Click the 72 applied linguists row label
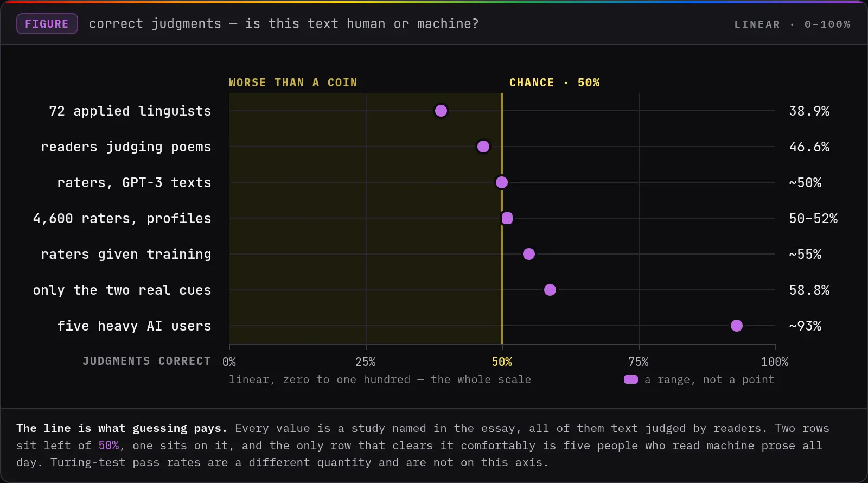The width and height of the screenshot is (868, 483). 130,111
